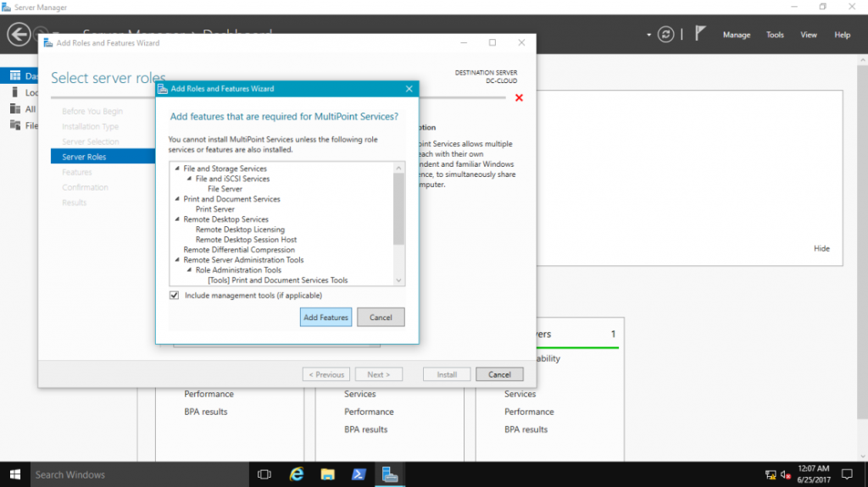This screenshot has height=487, width=868.
Task: Open the Tools menu
Action: click(x=775, y=35)
